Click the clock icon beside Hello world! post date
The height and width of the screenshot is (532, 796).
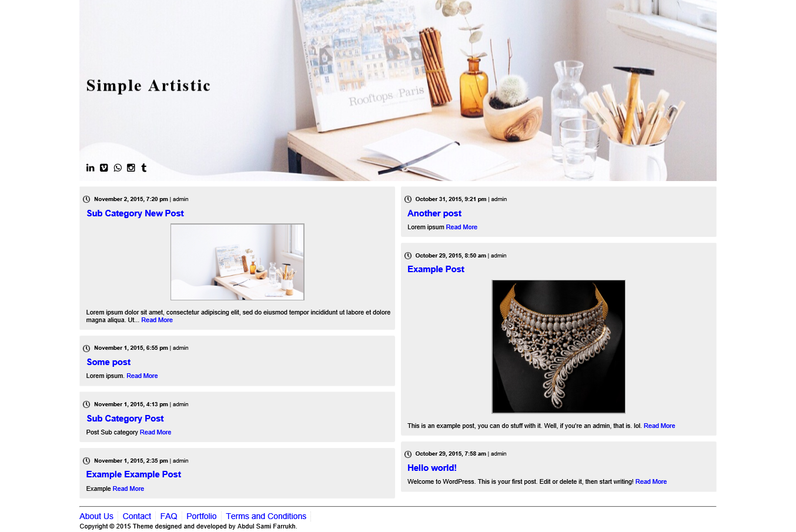(x=408, y=454)
